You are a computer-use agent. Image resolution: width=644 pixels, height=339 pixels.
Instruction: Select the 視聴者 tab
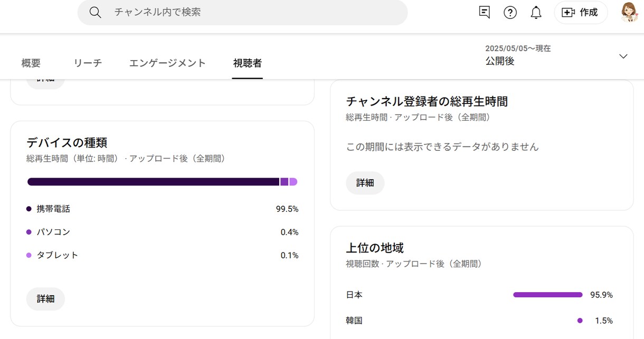coord(248,63)
